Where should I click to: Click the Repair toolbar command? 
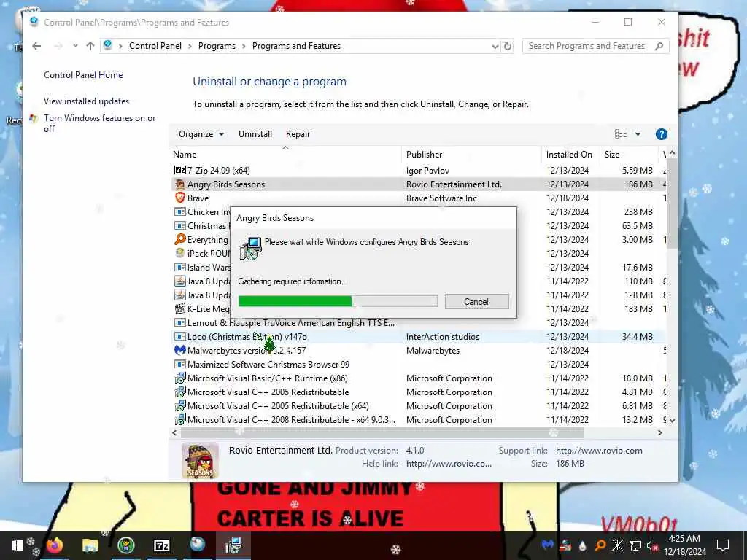tap(298, 134)
